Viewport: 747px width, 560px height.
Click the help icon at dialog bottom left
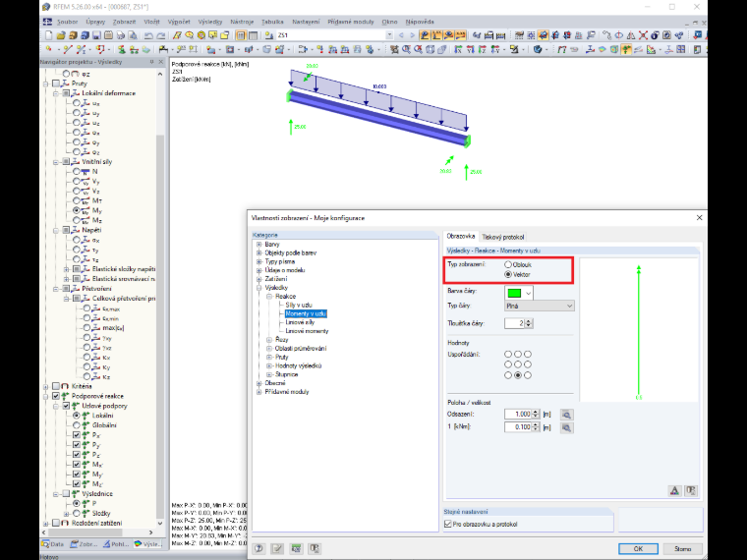(259, 548)
